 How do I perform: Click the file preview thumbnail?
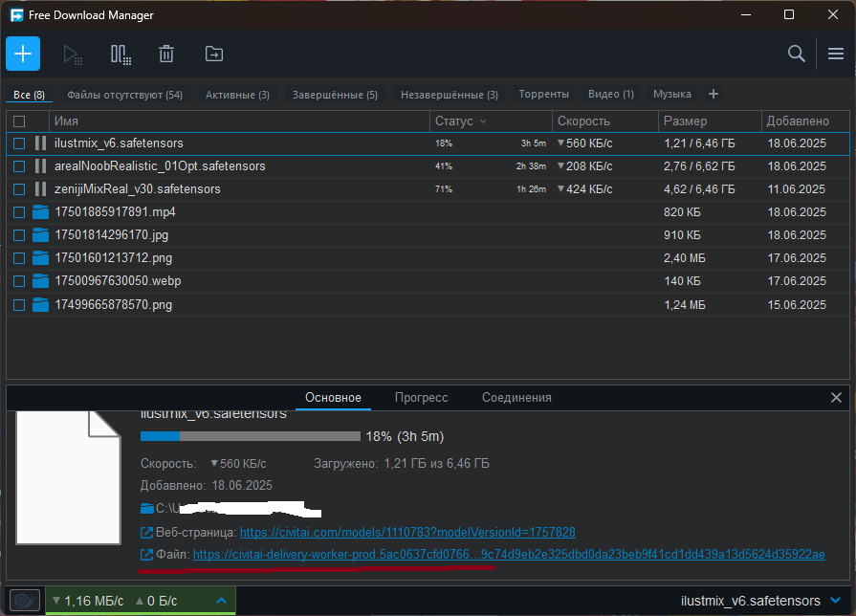click(68, 478)
